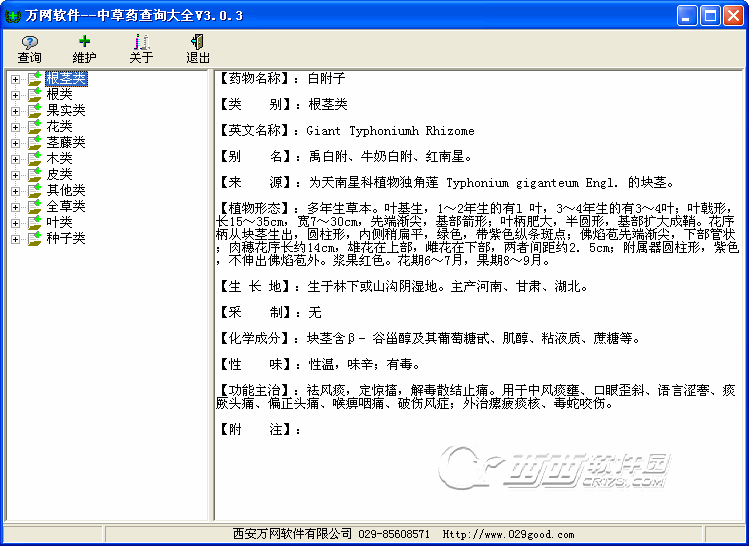Viewport: 749px width, 546px height.
Task: Expand the 其他类 tree node
Action: click(x=15, y=191)
